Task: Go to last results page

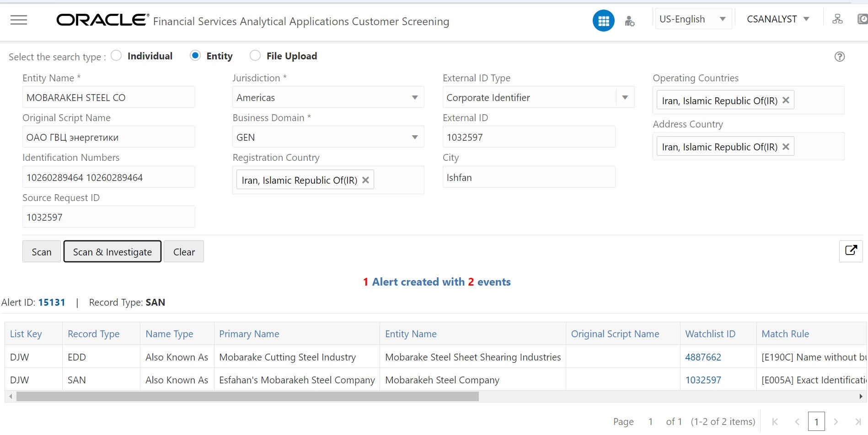Action: click(858, 422)
